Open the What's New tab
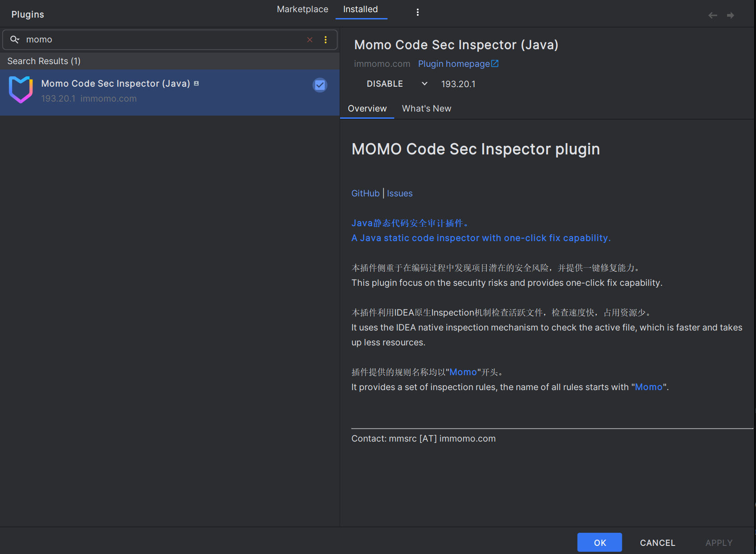 [x=426, y=108]
